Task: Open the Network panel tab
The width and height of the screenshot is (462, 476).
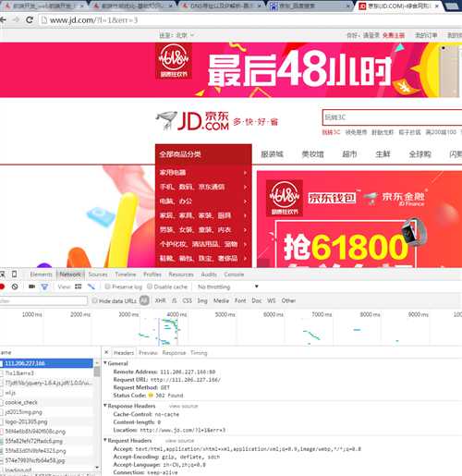Action: (x=70, y=275)
